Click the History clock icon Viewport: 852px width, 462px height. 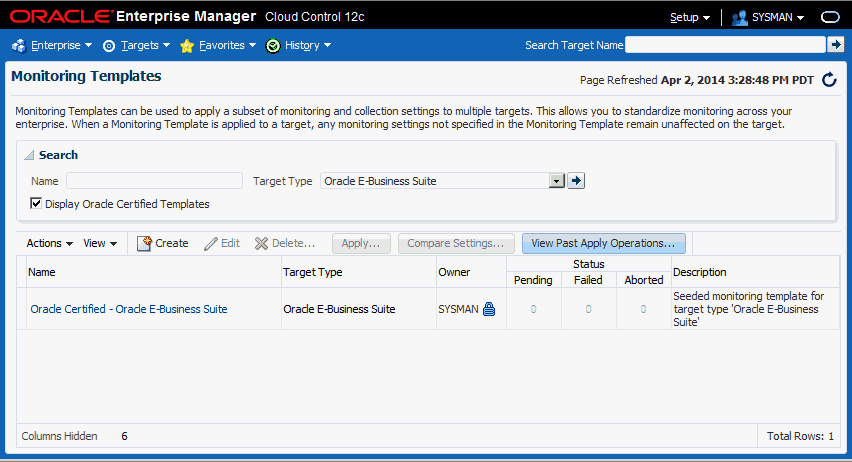[x=273, y=46]
